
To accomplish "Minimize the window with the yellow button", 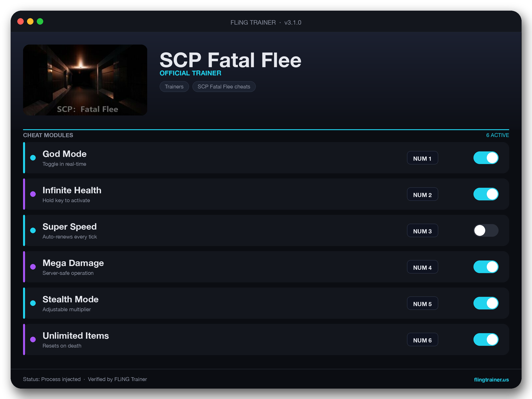I will [x=30, y=22].
